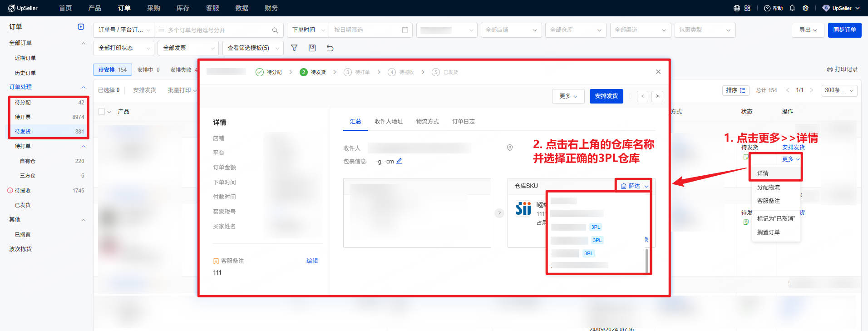Open the settings gear in top bar
The height and width of the screenshot is (331, 868).
click(805, 8)
